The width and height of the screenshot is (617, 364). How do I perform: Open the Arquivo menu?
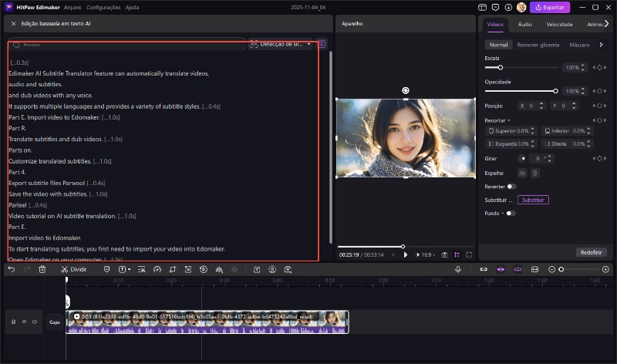click(x=72, y=7)
